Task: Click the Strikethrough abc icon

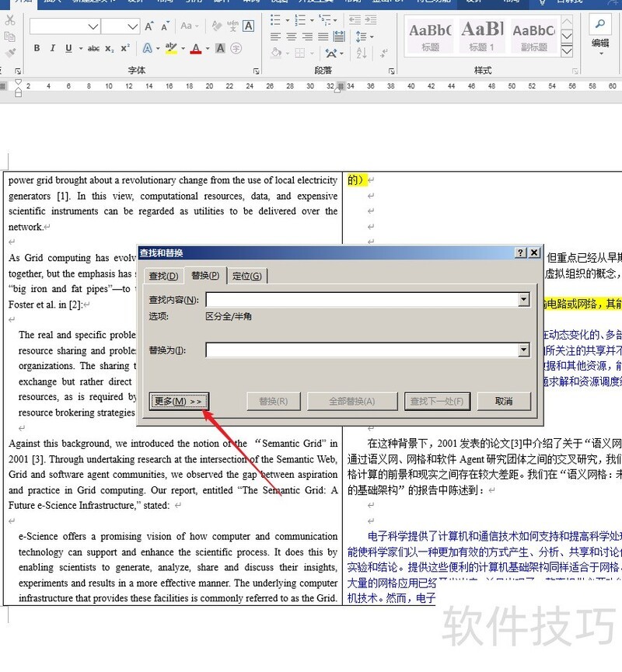Action: (x=93, y=48)
